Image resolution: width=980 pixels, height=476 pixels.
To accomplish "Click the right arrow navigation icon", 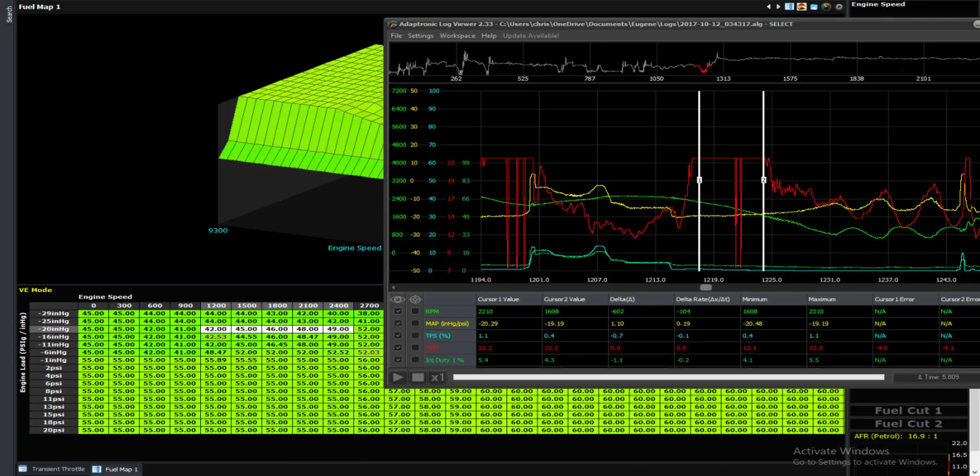I will (x=778, y=7).
